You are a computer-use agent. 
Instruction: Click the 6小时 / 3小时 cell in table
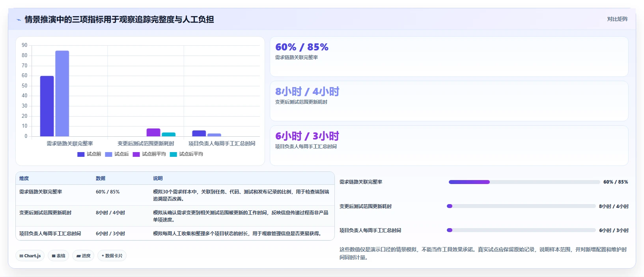[110, 234]
